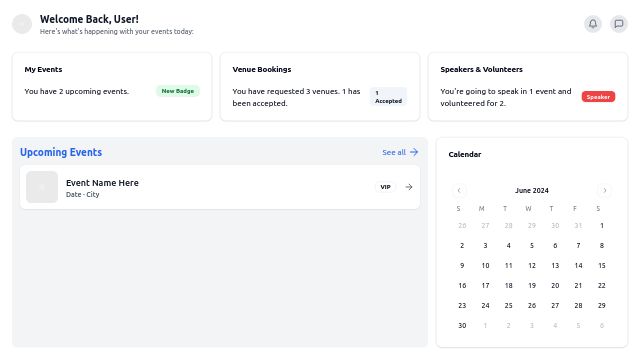This screenshot has height=360, width=640.
Task: Open the My Events card
Action: (112, 87)
